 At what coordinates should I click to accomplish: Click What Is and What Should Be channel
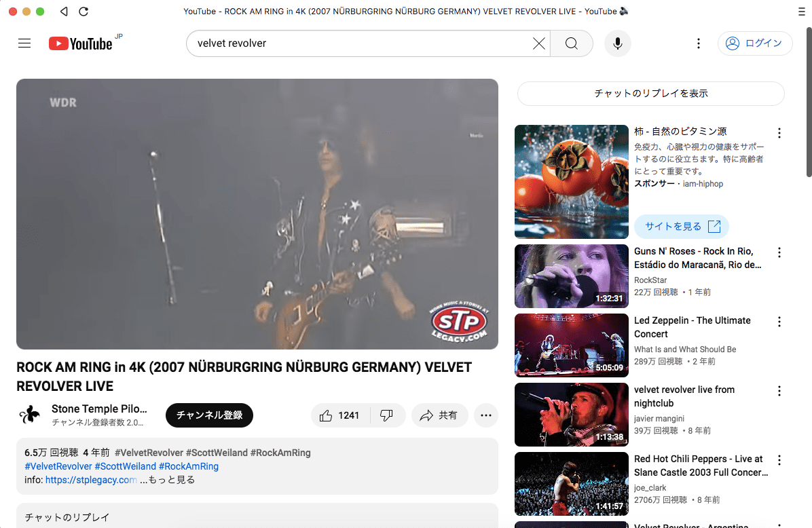(x=685, y=350)
